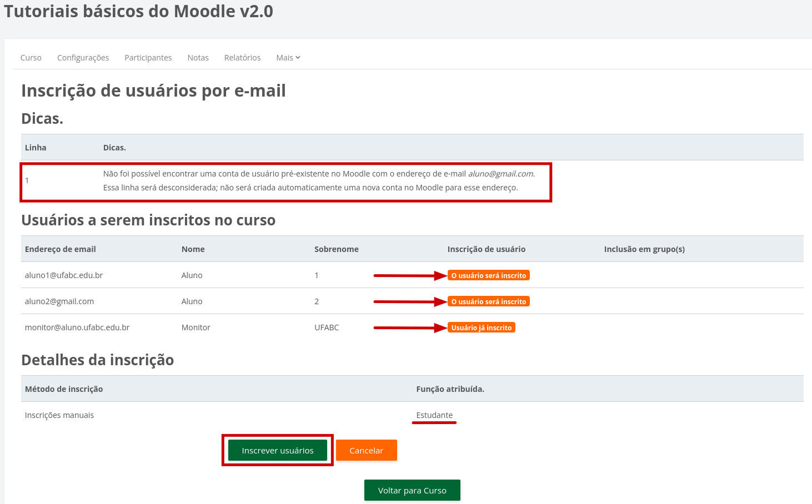Select the 'Usuário já inscrito' status badge
Image resolution: width=812 pixels, height=504 pixels.
tap(482, 327)
